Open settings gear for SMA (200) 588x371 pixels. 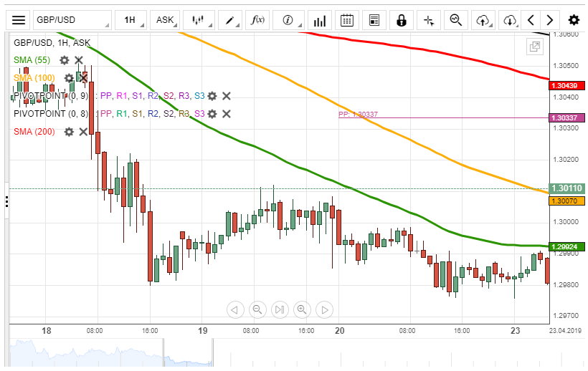point(69,132)
